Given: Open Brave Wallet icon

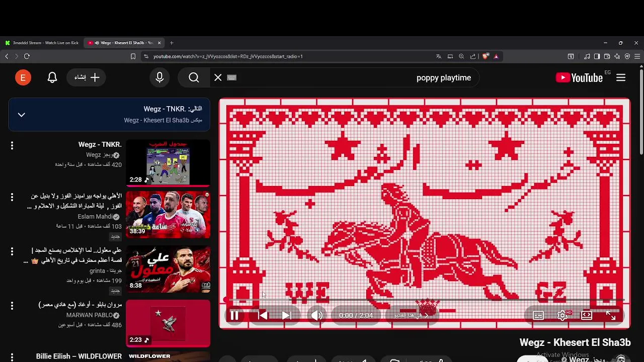Looking at the screenshot, I should point(607,56).
